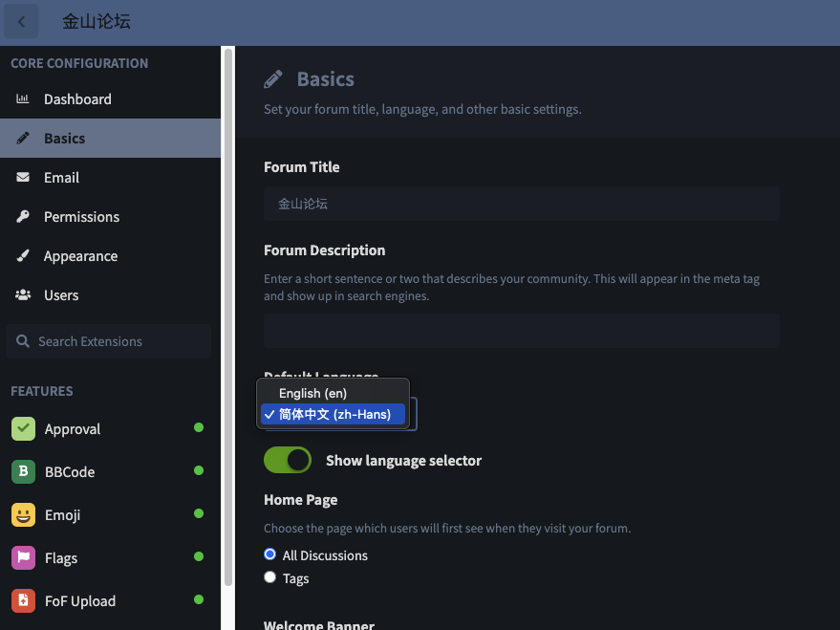
Task: Select the All Discussions radio button
Action: 270,554
